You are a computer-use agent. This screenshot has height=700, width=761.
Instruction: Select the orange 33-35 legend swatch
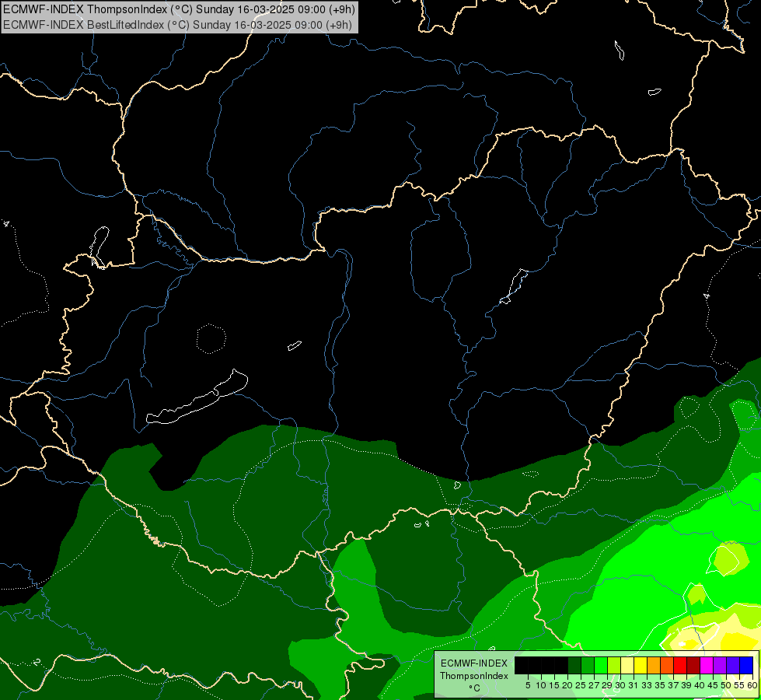click(654, 665)
